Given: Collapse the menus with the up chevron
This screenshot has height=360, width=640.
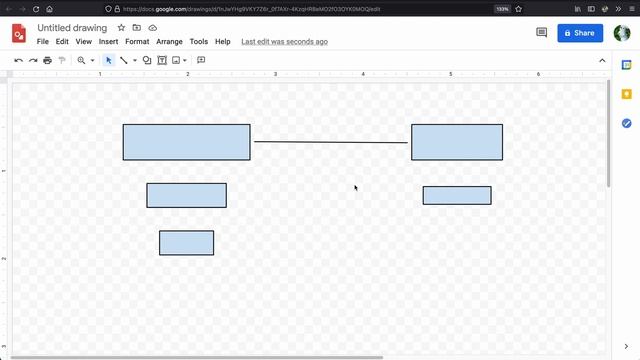Looking at the screenshot, I should [602, 60].
